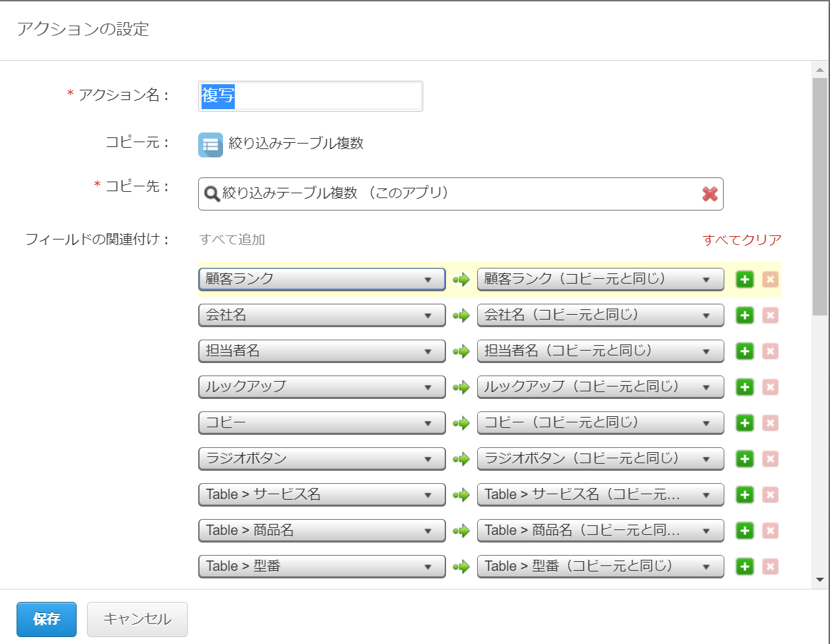Open source Table > 型番 dropdown
The image size is (830, 644).
(x=322, y=567)
